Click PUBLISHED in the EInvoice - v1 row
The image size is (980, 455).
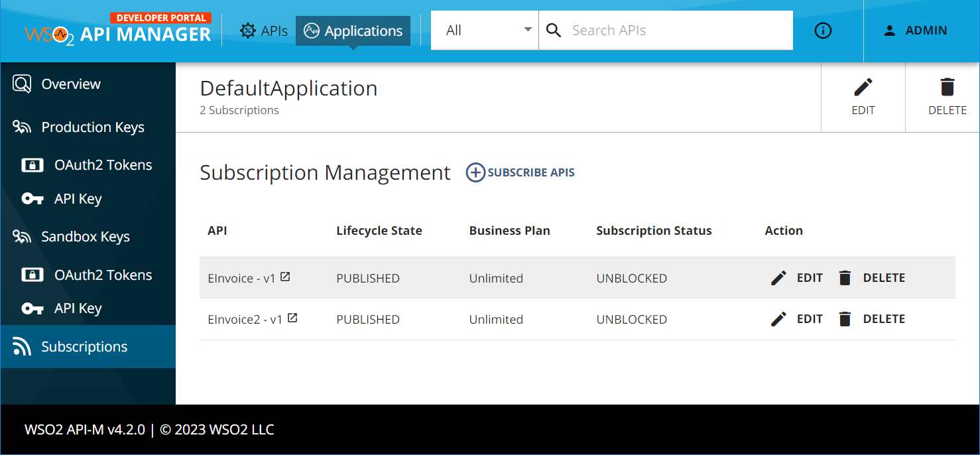[x=368, y=279]
